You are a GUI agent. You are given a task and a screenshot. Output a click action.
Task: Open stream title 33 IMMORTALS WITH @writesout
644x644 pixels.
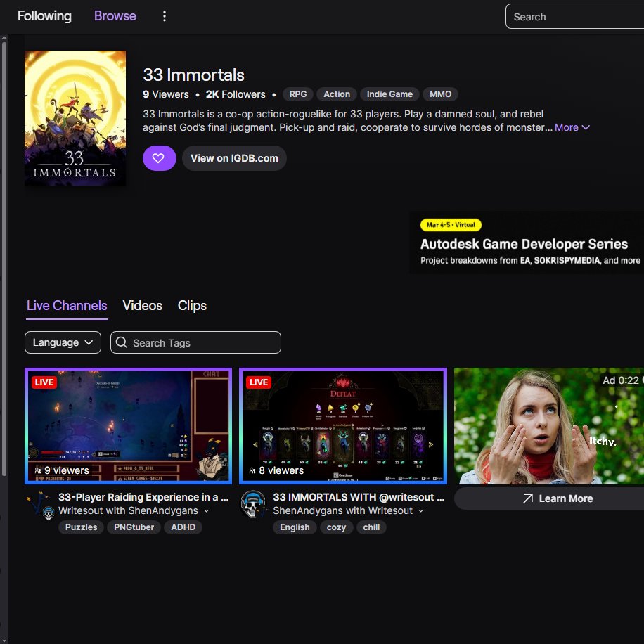359,497
